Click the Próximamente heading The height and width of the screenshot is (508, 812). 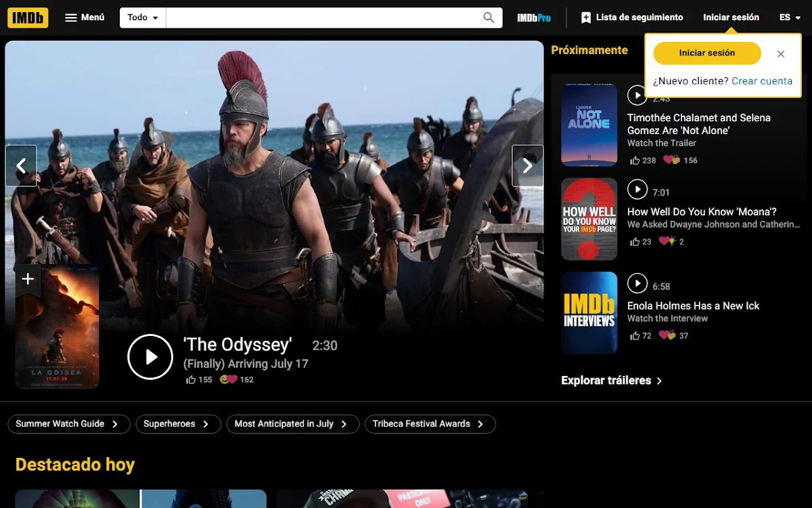589,50
